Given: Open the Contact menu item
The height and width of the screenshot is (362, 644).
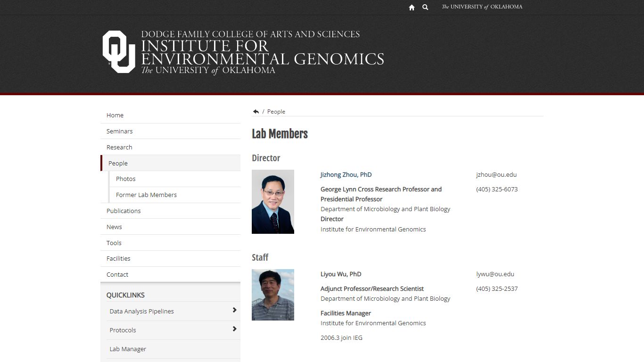Looking at the screenshot, I should [170, 274].
